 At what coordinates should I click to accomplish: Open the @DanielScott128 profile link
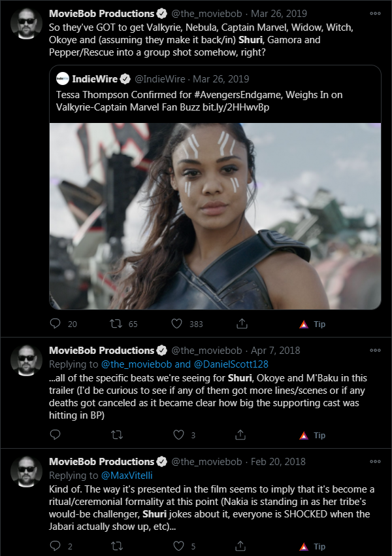tap(231, 364)
